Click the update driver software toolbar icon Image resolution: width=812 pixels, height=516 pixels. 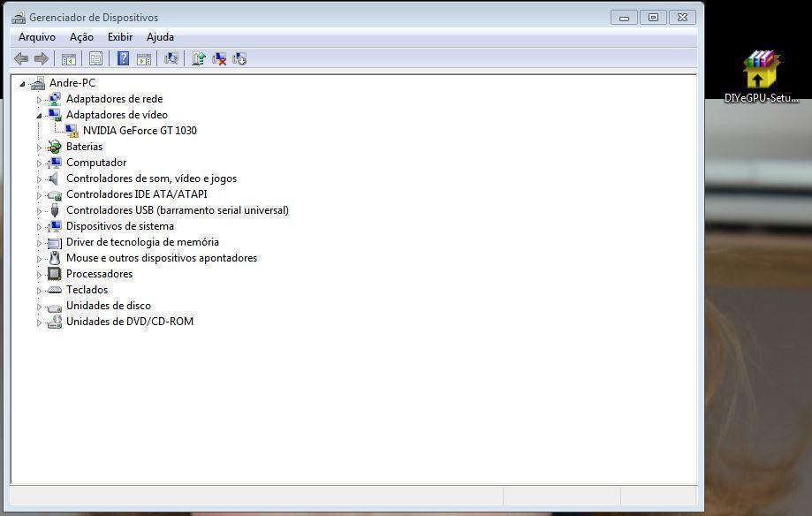tap(199, 58)
